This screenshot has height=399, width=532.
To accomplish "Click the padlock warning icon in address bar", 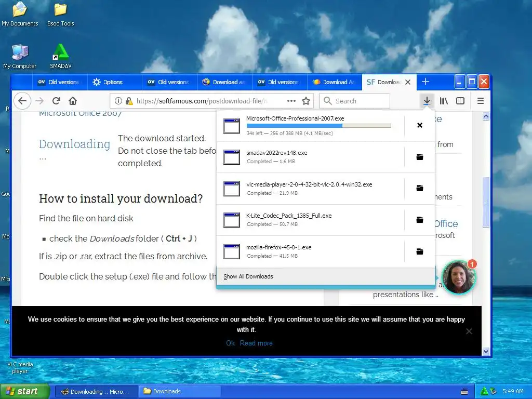I will coord(129,101).
